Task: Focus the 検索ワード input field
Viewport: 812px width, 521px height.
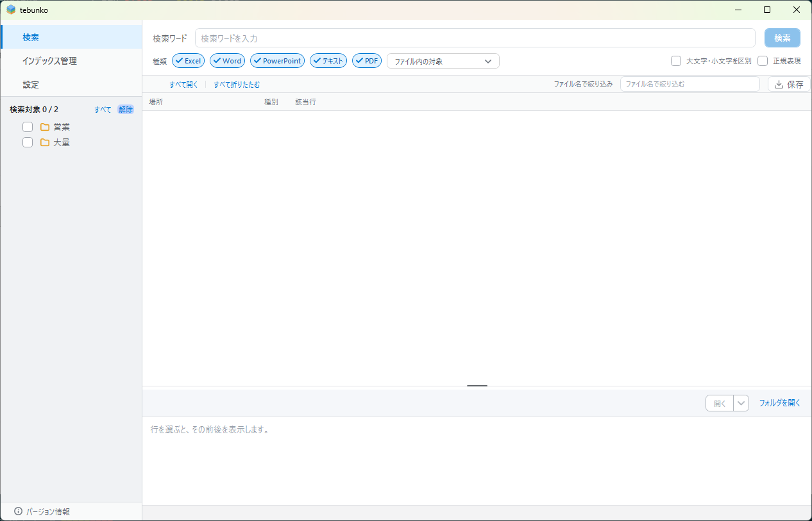Action: [475, 38]
